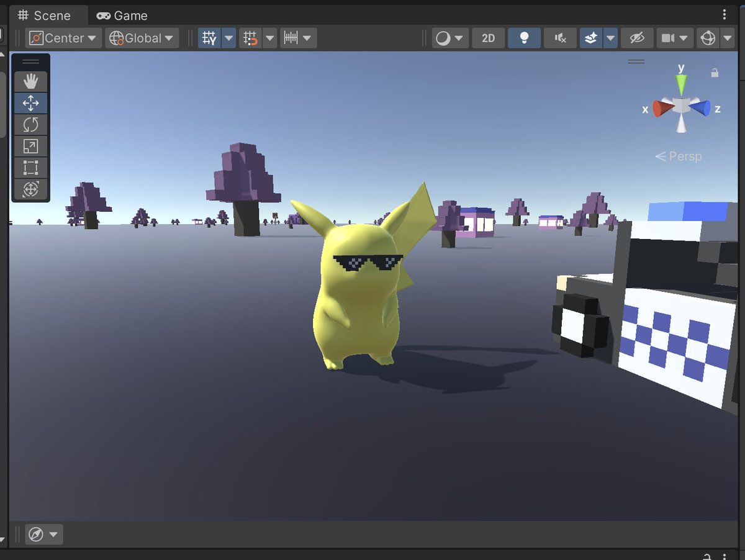Image resolution: width=745 pixels, height=560 pixels.
Task: Grab the orientation overlay drag handle
Action: 636,61
